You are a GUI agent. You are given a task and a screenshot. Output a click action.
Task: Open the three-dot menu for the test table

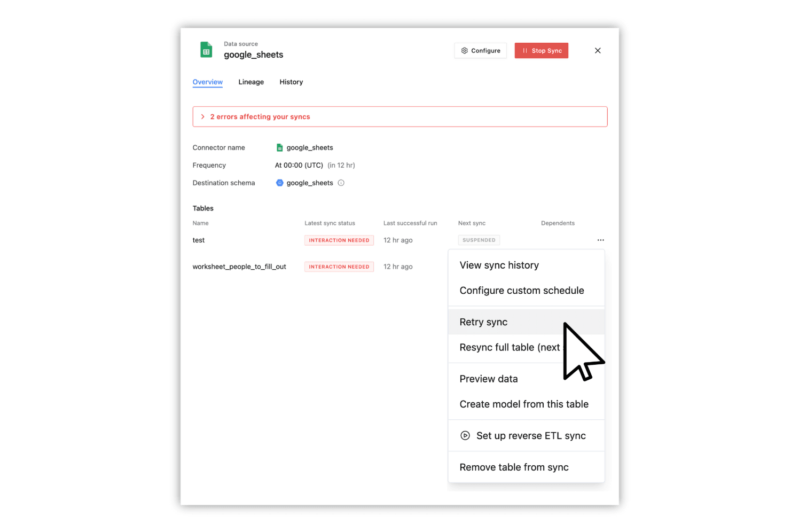pyautogui.click(x=600, y=240)
